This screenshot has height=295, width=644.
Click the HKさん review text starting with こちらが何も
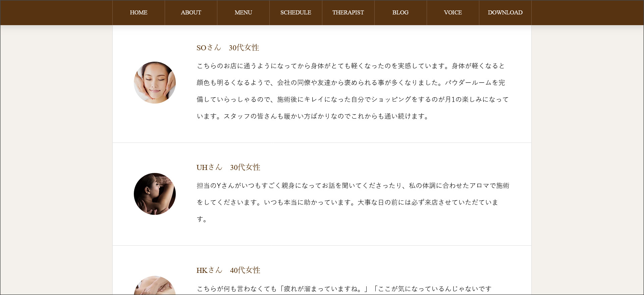click(344, 289)
